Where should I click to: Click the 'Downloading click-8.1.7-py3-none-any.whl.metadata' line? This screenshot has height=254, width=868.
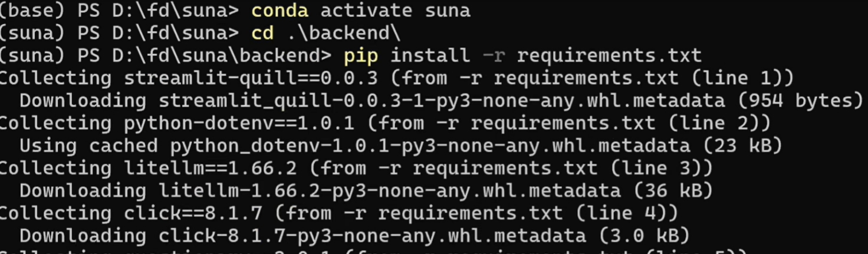point(354,236)
